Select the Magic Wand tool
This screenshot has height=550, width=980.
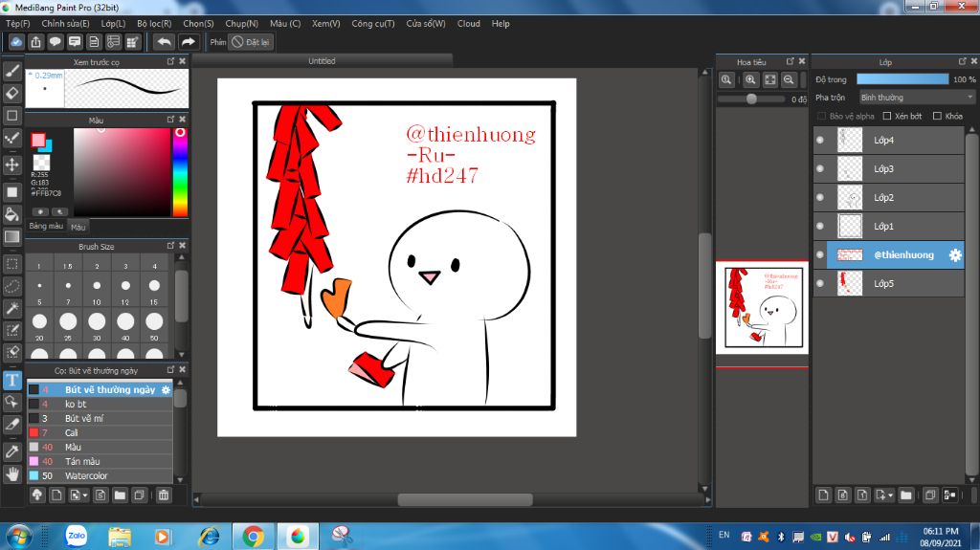pos(11,308)
